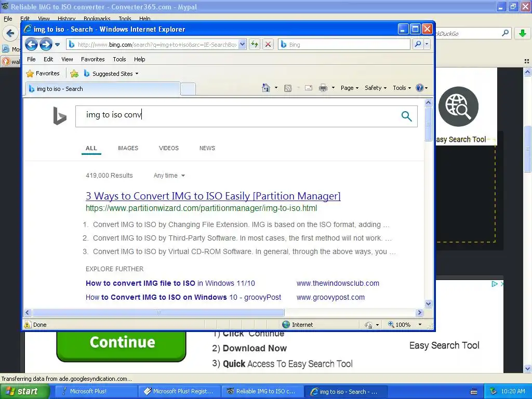The image size is (532, 399).
Task: Click Bing page search magnifier button
Action: 406,116
